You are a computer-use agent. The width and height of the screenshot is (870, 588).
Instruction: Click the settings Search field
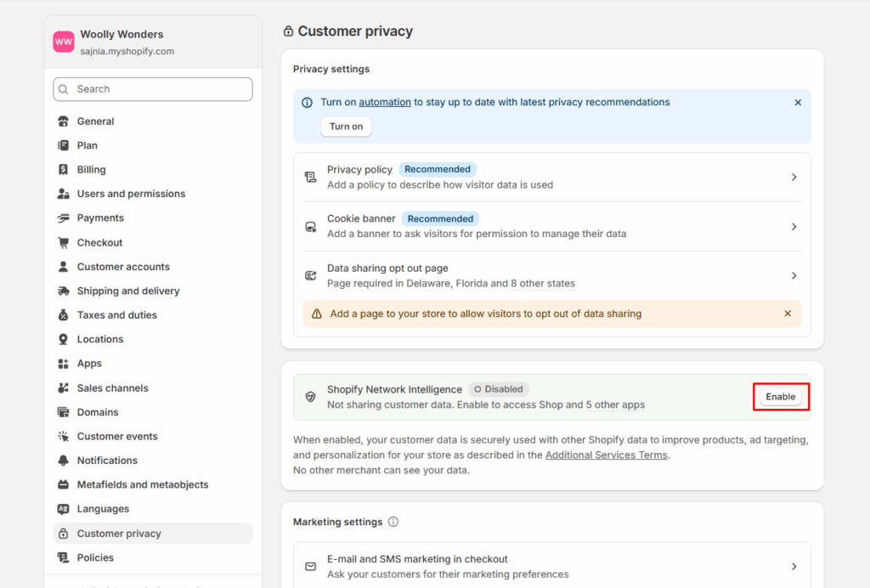coord(153,89)
